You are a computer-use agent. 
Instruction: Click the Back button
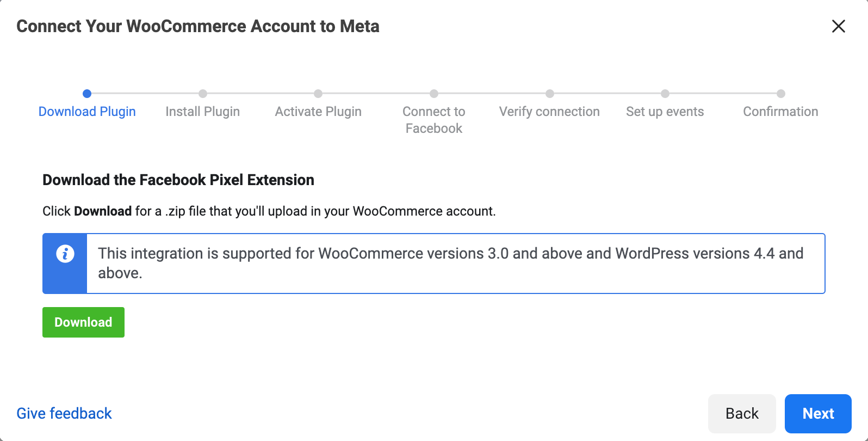pos(742,414)
